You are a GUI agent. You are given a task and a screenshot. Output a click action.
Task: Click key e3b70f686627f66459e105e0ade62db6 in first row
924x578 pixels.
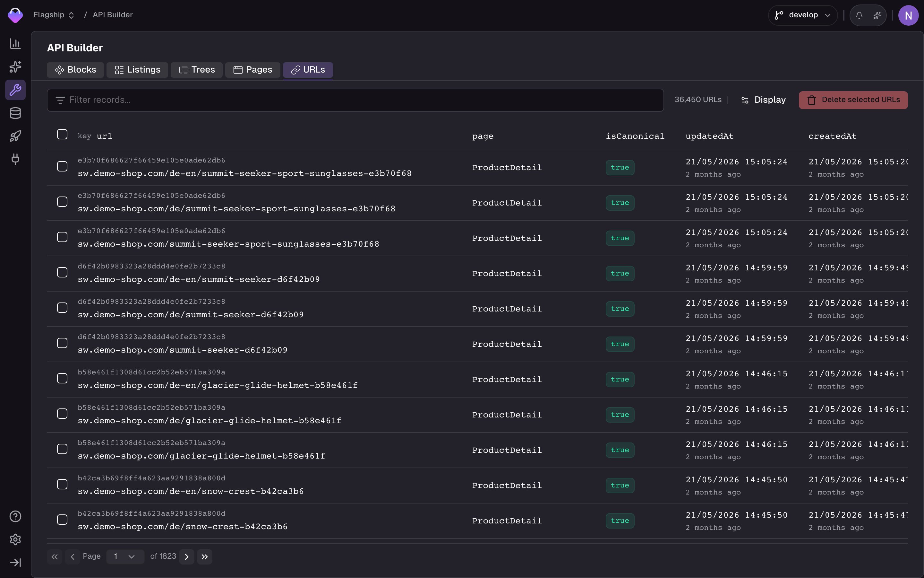click(x=151, y=160)
